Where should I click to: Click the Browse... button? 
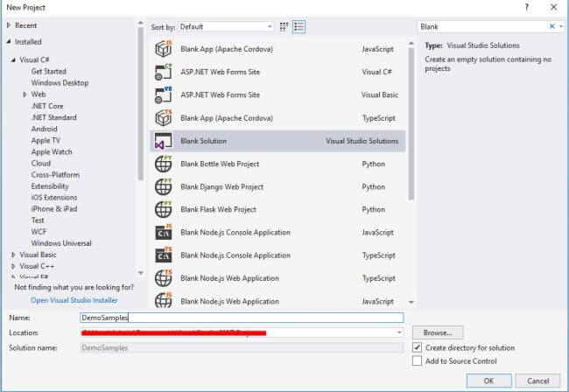(438, 332)
